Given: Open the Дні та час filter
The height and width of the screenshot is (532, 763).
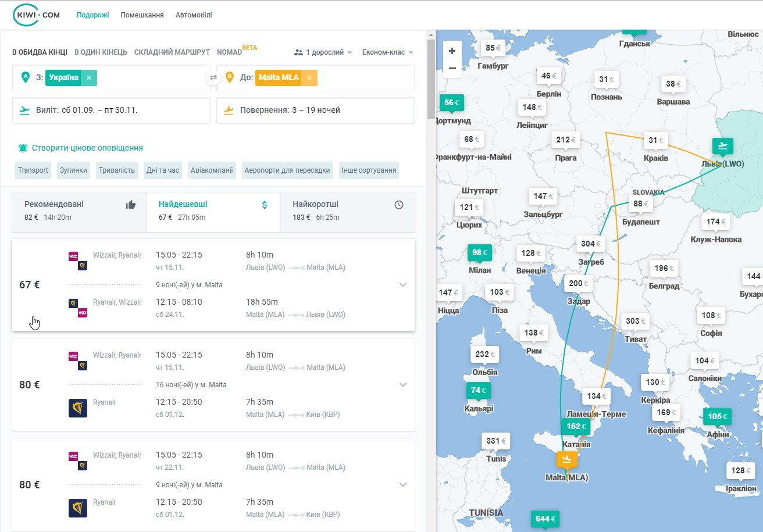Looking at the screenshot, I should [163, 170].
